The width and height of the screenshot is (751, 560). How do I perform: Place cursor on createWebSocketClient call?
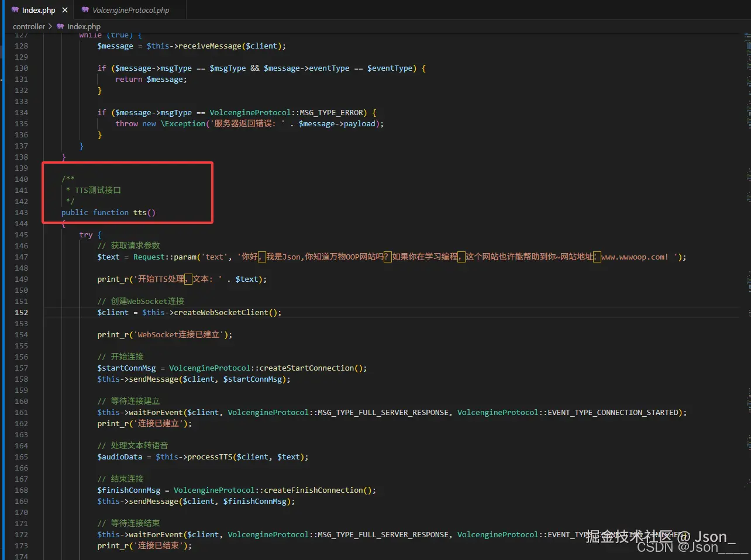pyautogui.click(x=221, y=312)
